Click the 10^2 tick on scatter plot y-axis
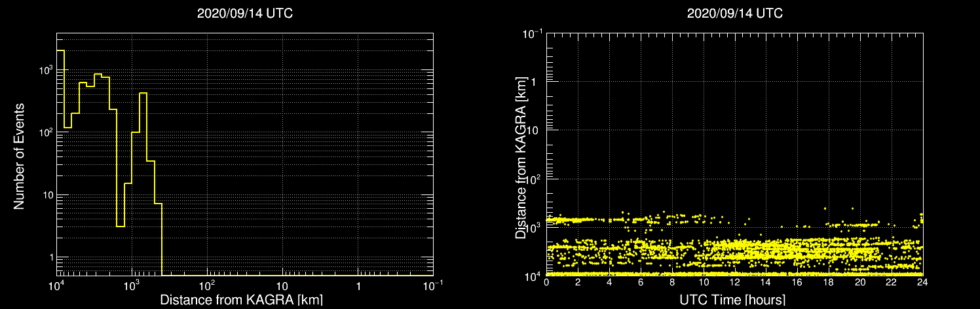This screenshot has height=309, width=980. pyautogui.click(x=534, y=178)
